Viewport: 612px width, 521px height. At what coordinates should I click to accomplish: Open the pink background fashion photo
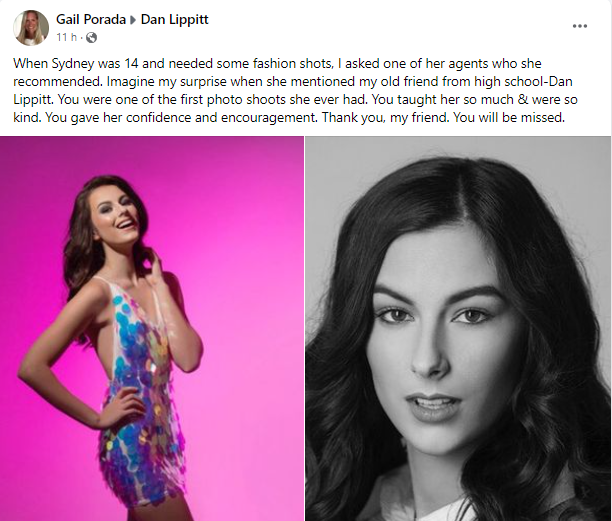click(x=152, y=328)
